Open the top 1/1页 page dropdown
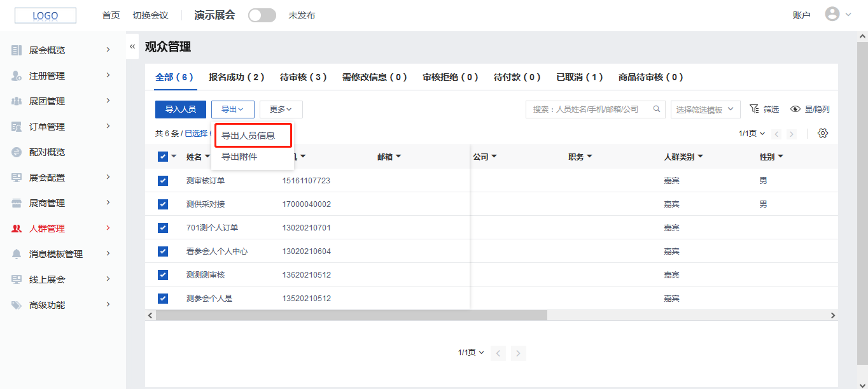868x389 pixels. point(752,134)
